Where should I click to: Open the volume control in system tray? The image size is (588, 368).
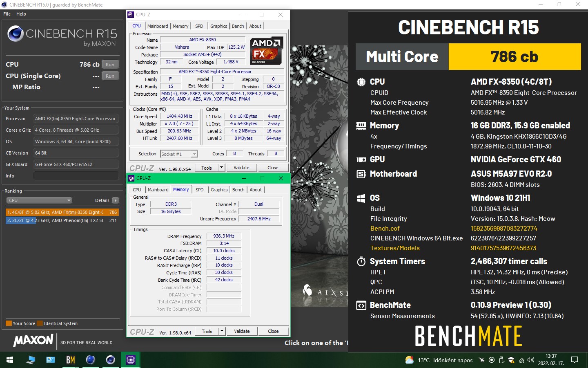tap(531, 360)
